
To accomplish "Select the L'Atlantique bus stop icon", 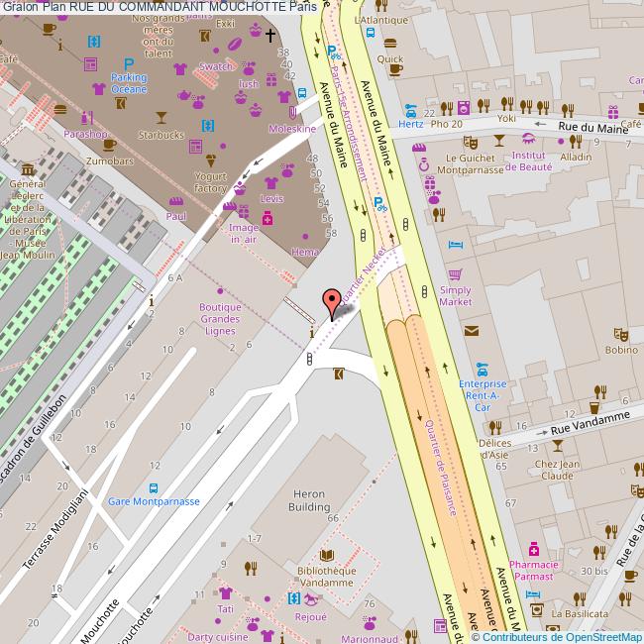I will [x=370, y=32].
